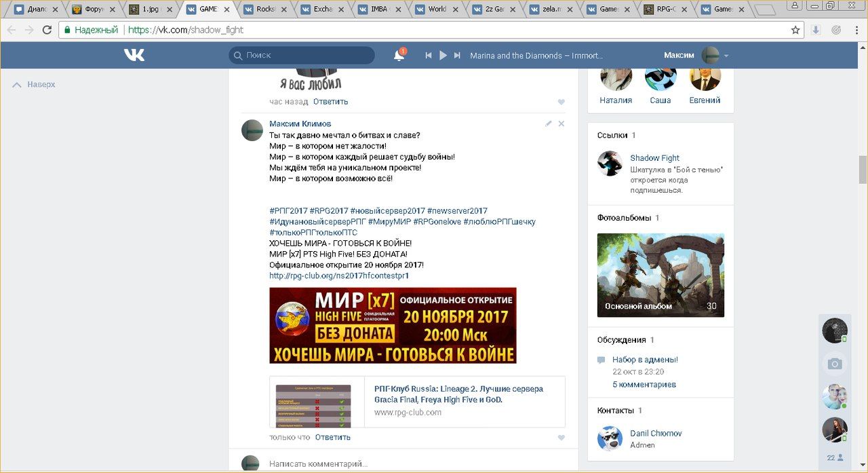Reload the page with refresh button
Image resolution: width=868 pixels, height=473 pixels.
pyautogui.click(x=47, y=30)
